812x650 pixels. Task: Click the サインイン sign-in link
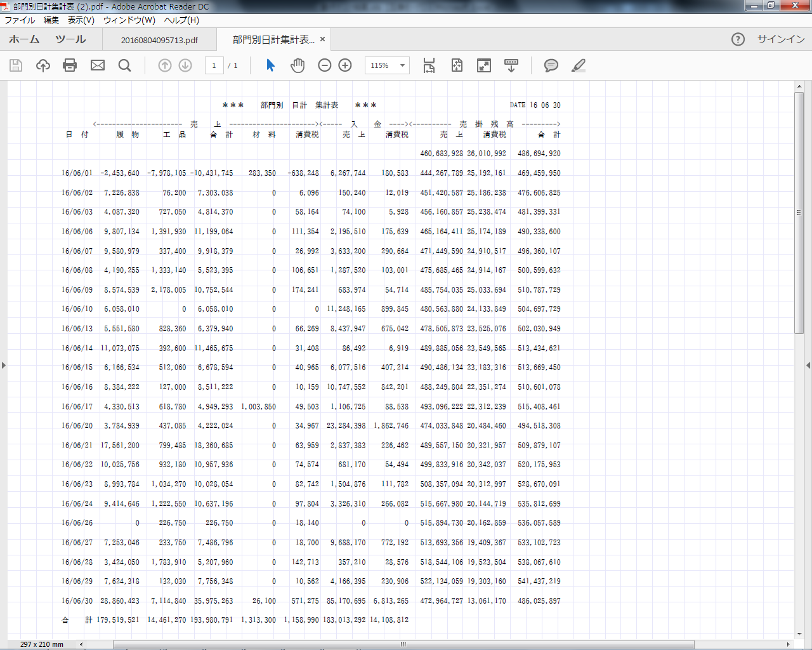click(x=781, y=39)
